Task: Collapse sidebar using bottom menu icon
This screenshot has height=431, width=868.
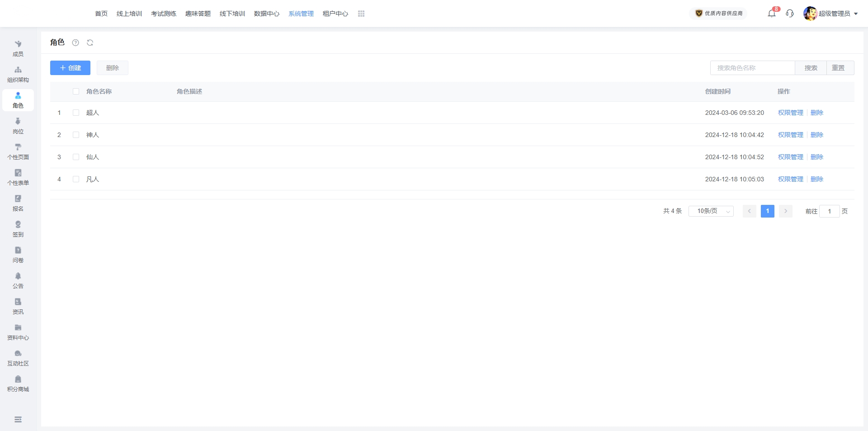Action: 18,420
